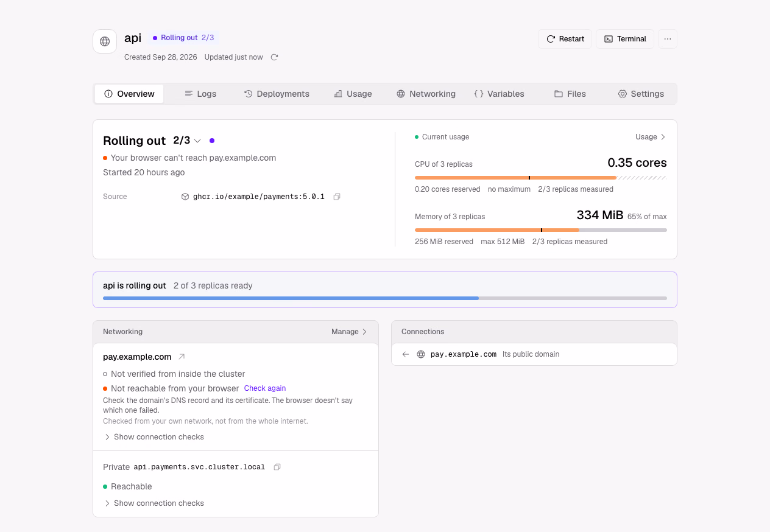The image size is (770, 532).
Task: Go to the Networking tab
Action: [x=426, y=94]
